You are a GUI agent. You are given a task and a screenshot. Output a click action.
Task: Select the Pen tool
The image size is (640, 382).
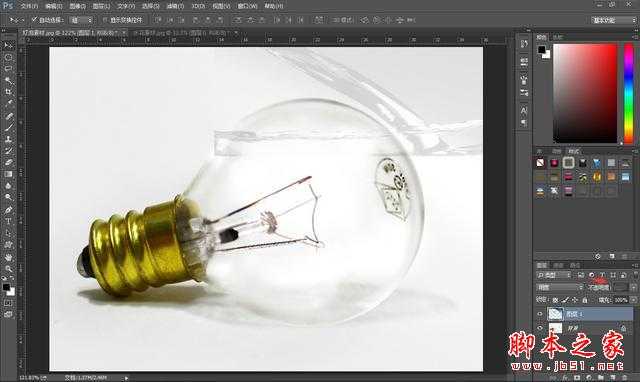pos(8,210)
